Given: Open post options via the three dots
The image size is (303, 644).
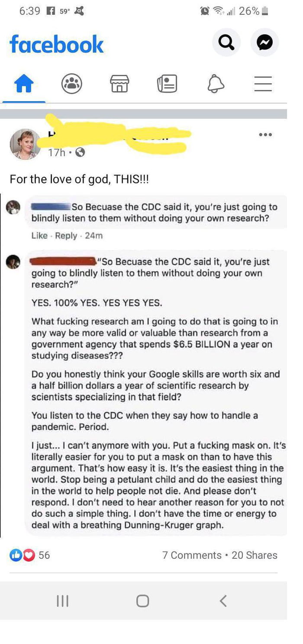Looking at the screenshot, I should [265, 135].
